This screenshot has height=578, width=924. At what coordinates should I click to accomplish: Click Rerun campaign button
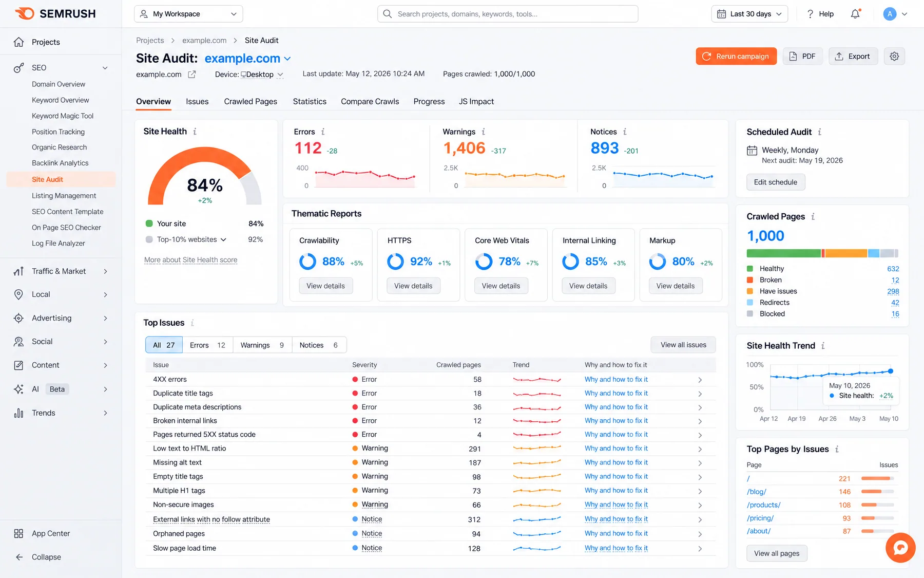click(736, 57)
